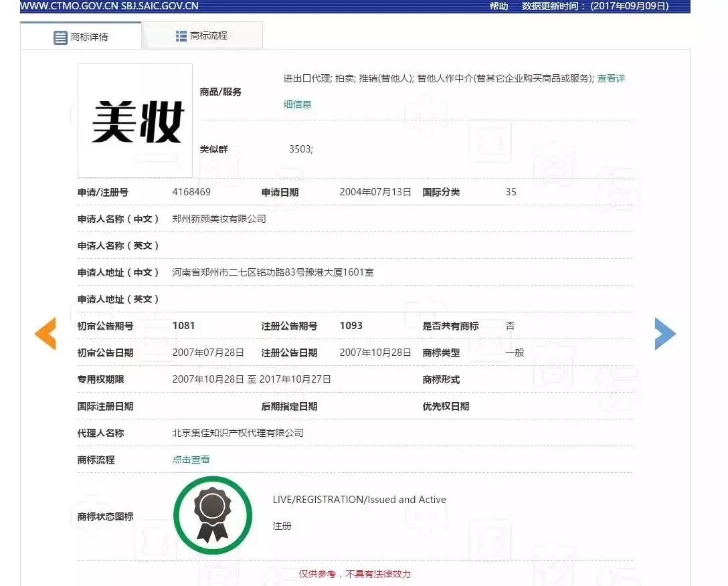The image size is (728, 586).
Task: Click the green registration ribbon badge
Action: click(212, 515)
